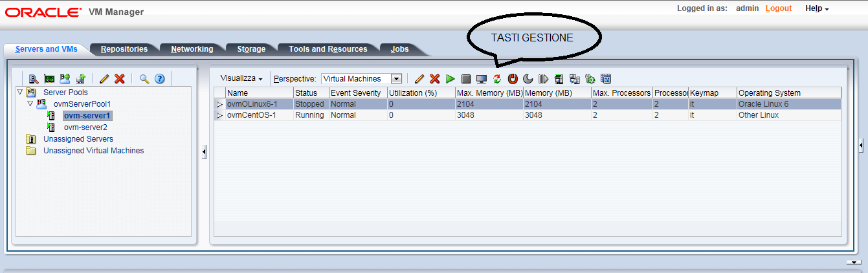This screenshot has width=868, height=273.
Task: Select ovm-server1 in the tree
Action: click(87, 116)
